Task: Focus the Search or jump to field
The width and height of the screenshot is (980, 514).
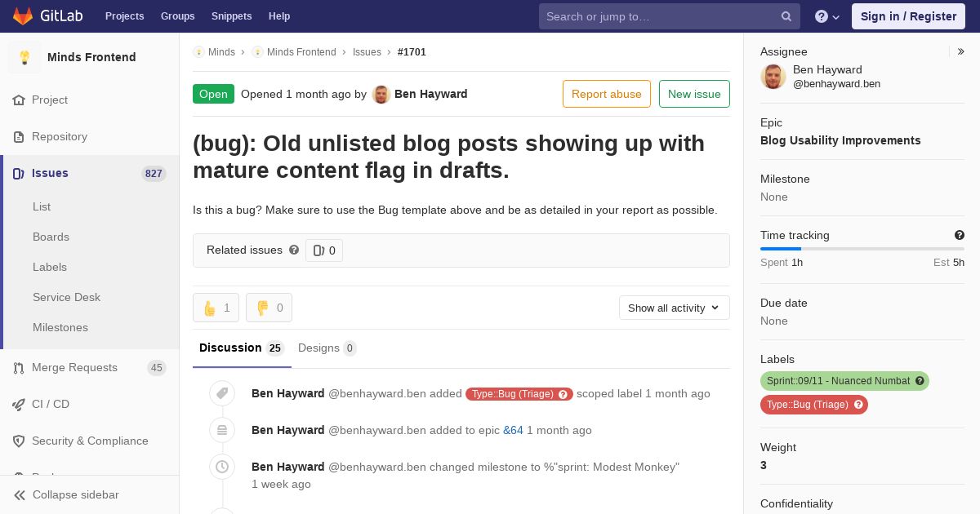Action: 668,16
